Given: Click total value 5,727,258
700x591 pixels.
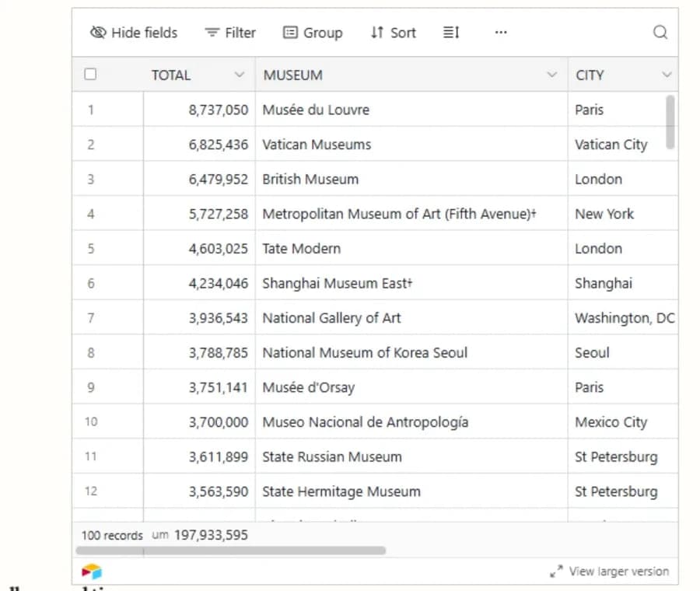Looking at the screenshot, I should (x=219, y=215).
